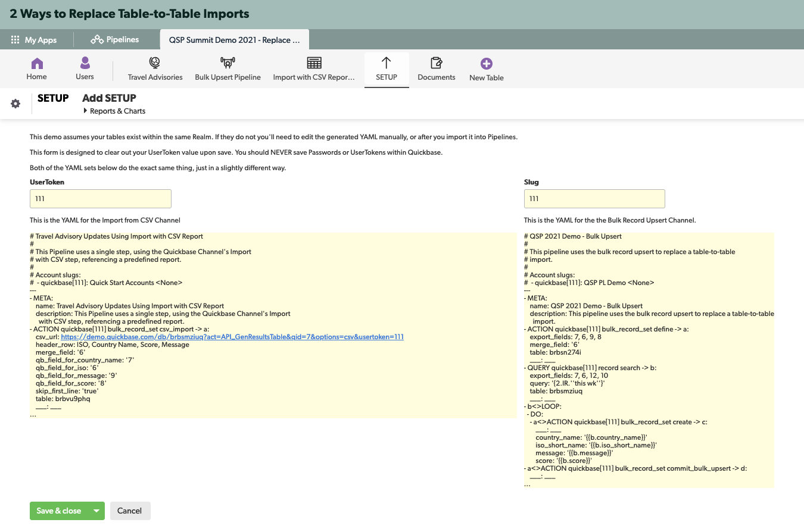
Task: Click the New Table plus icon
Action: coord(486,64)
